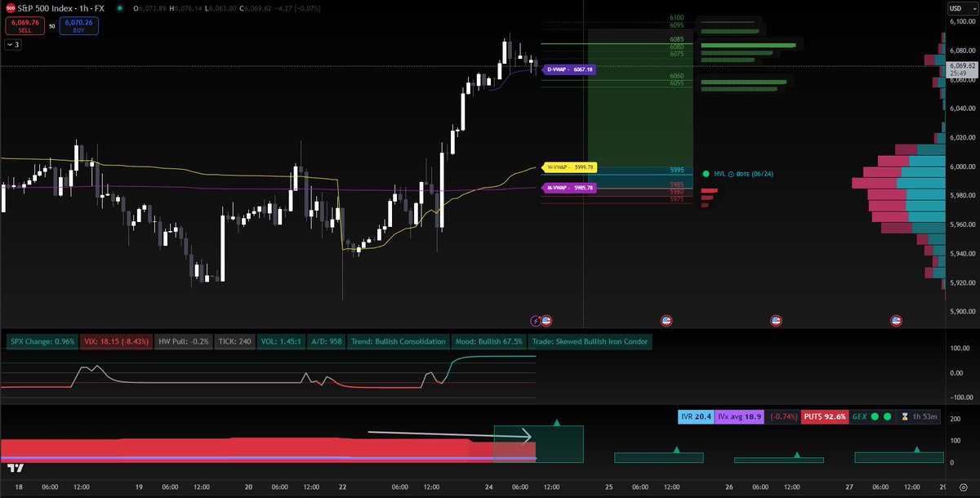The image size is (980, 498).
Task: Click the Trend: Bullish Consolidation cell
Action: click(x=399, y=341)
